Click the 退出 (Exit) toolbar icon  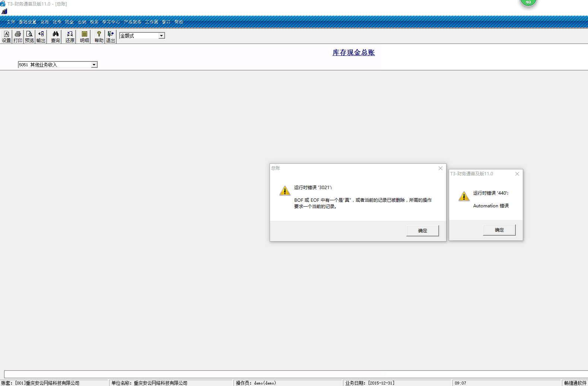click(x=111, y=36)
